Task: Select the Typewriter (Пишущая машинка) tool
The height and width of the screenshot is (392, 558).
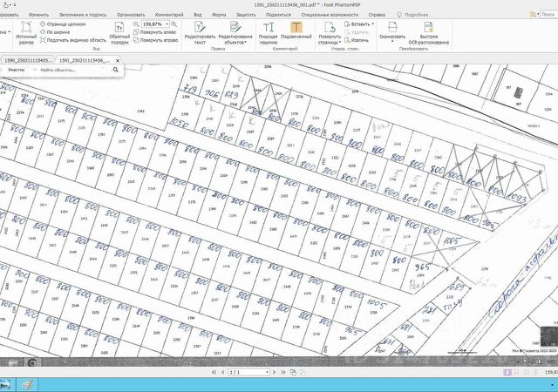Action: click(268, 33)
